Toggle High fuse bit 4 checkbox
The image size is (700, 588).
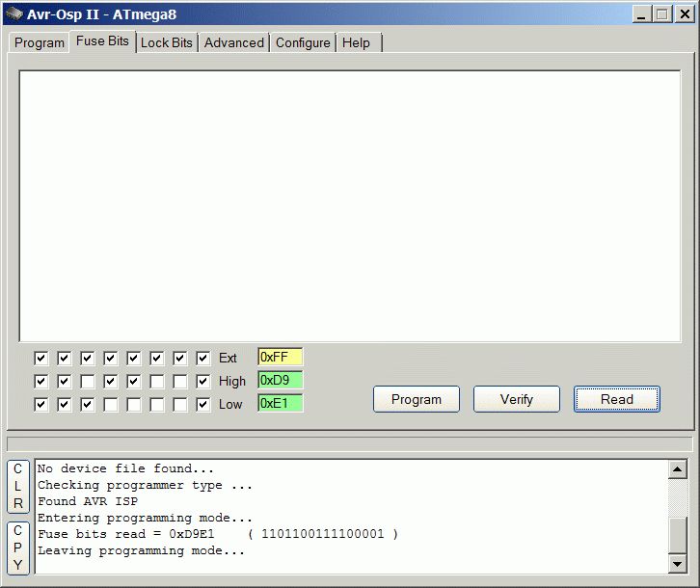[x=111, y=382]
